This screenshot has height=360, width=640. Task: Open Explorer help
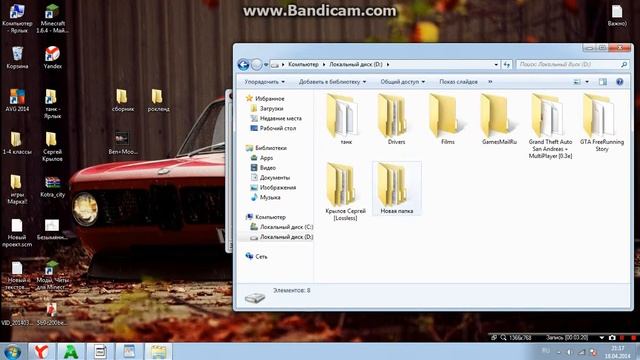620,82
